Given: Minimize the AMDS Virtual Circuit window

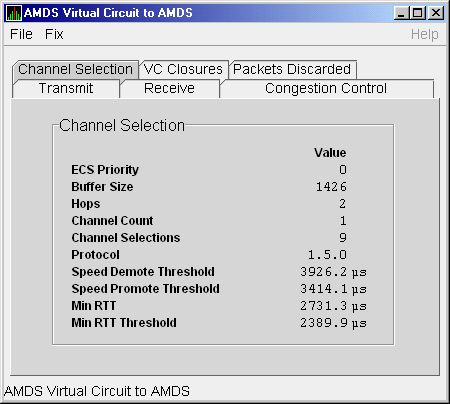Looking at the screenshot, I should pos(401,13).
